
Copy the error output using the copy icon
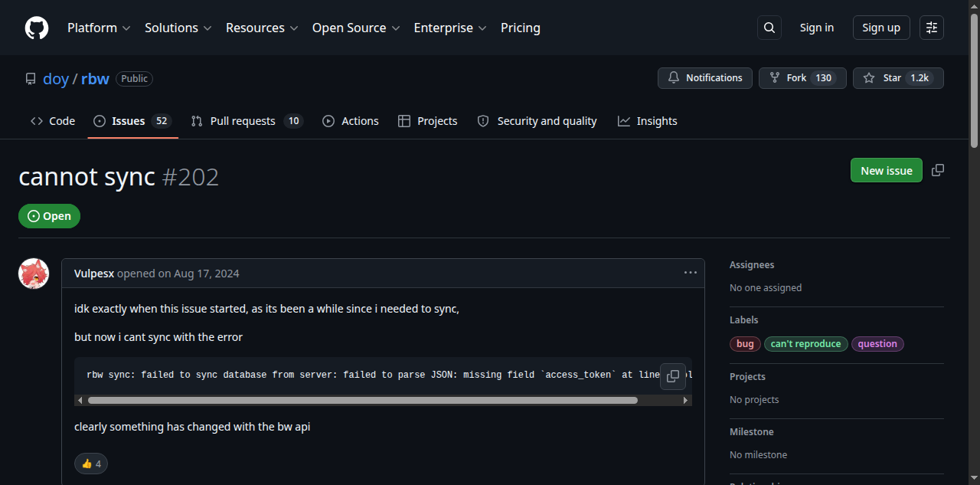(673, 376)
